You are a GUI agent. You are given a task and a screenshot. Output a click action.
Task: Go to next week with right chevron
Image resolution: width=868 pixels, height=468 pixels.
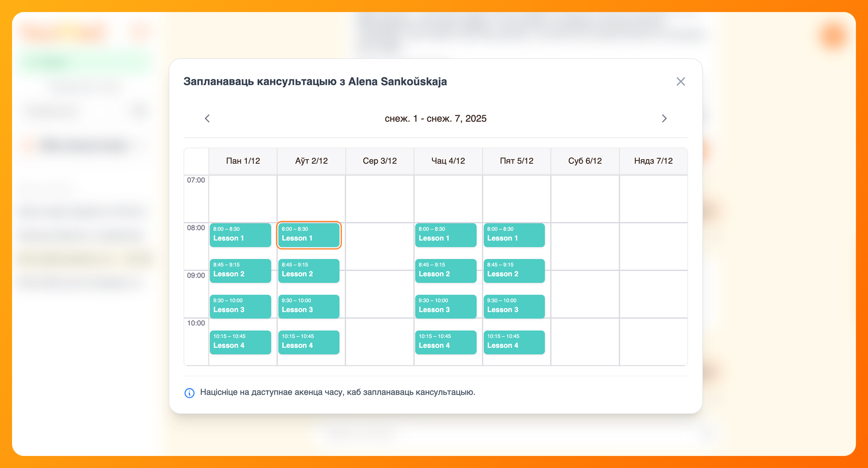point(664,119)
